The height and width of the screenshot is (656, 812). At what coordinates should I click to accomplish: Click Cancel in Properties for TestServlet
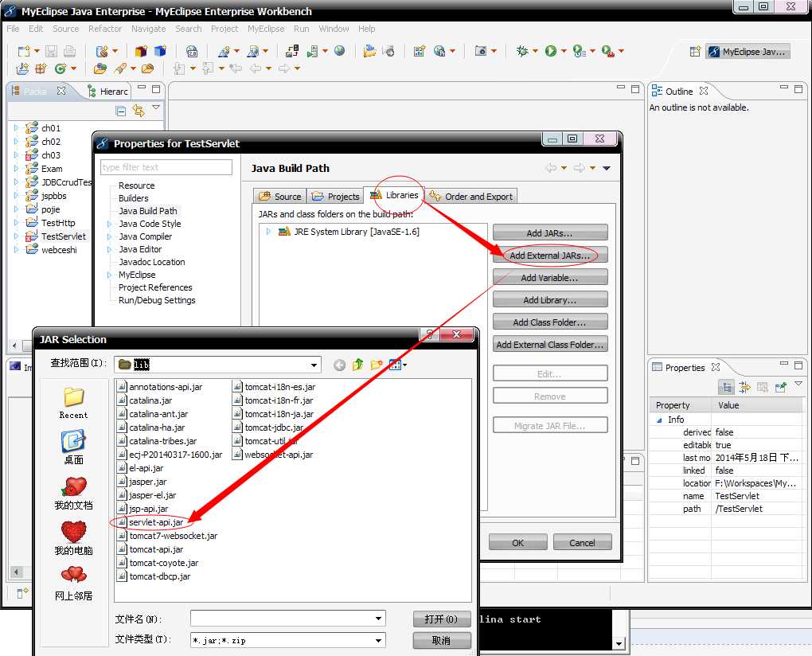tap(583, 543)
